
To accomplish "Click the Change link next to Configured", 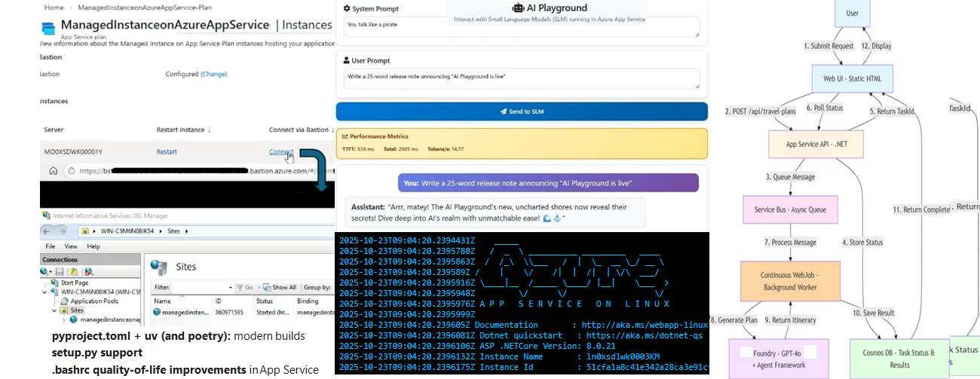I will tap(213, 74).
